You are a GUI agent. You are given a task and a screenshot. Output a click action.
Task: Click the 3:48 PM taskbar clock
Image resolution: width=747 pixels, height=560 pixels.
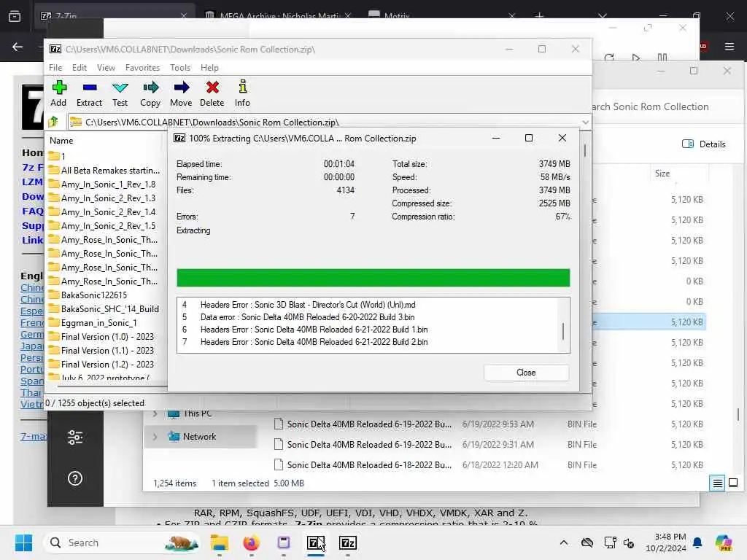pos(665,542)
